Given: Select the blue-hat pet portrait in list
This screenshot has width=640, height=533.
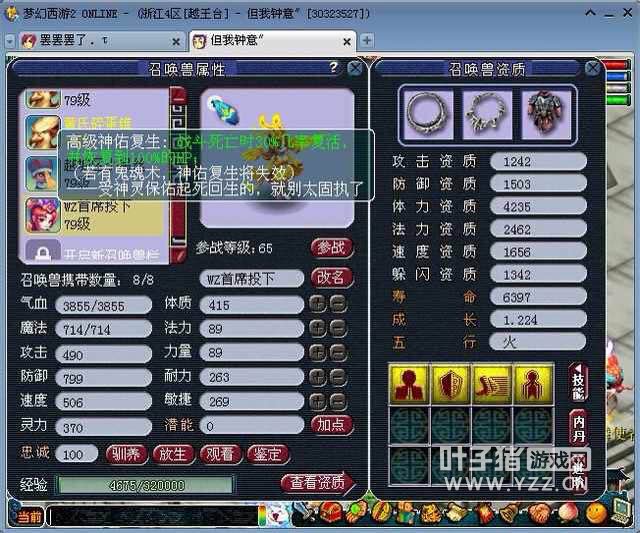Looking at the screenshot, I should click(x=42, y=173).
